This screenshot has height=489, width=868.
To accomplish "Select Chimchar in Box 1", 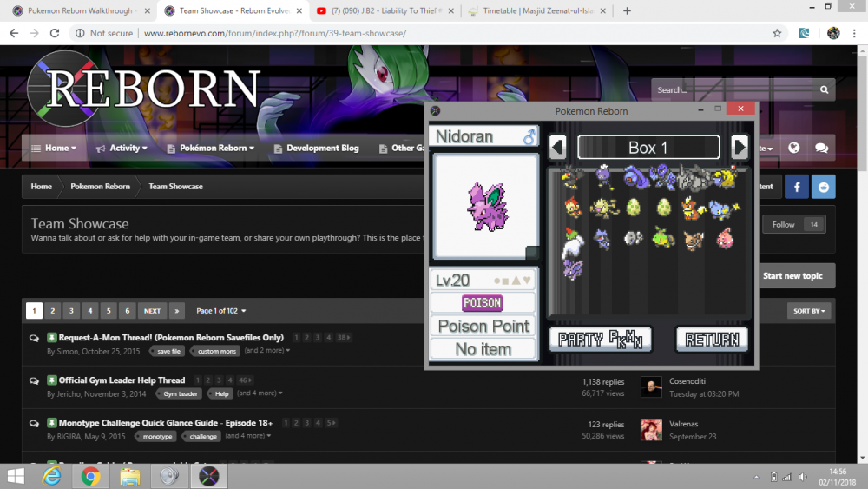I will [x=573, y=208].
